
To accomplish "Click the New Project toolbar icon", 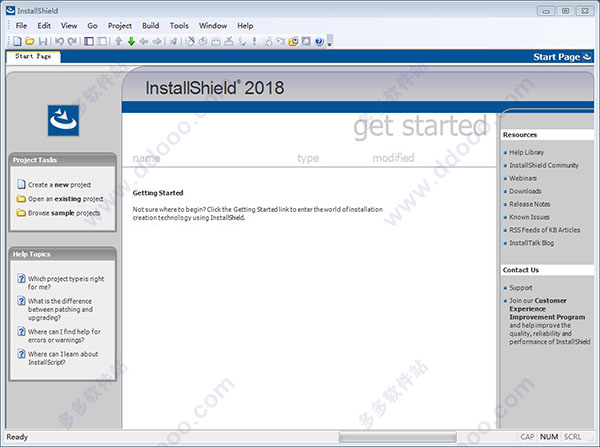I will point(17,41).
